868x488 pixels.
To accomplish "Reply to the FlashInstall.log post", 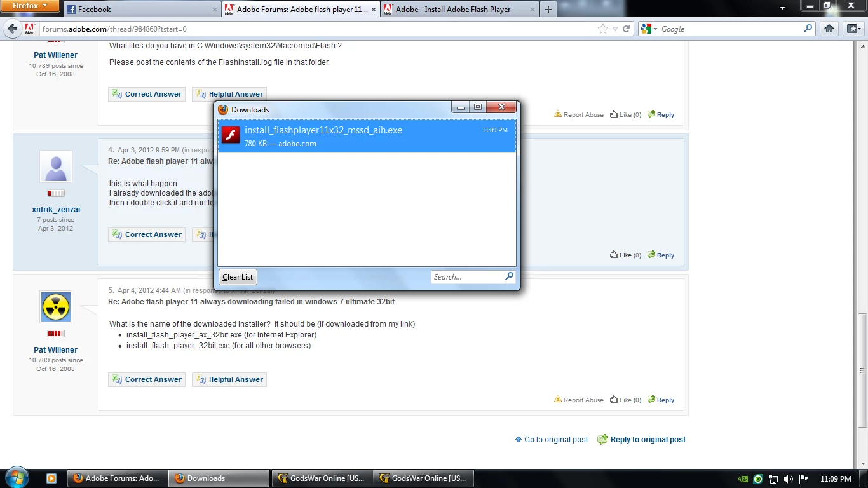I will pos(661,114).
